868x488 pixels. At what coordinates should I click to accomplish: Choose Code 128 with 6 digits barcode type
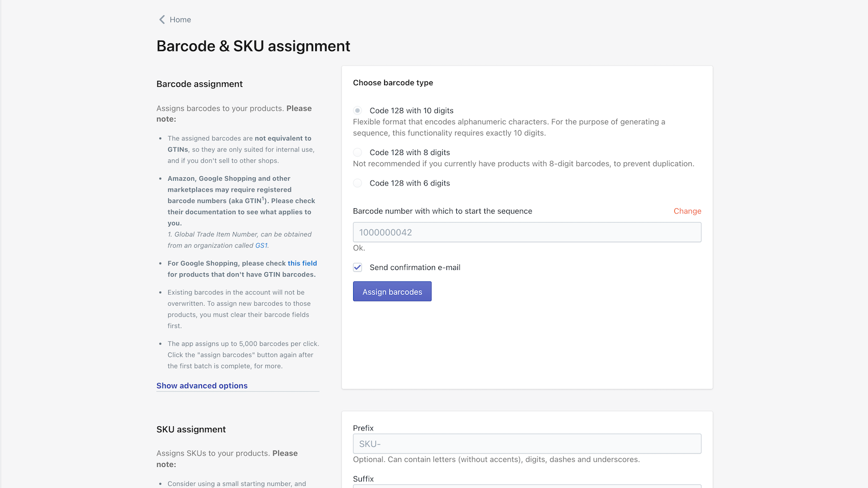(x=358, y=183)
